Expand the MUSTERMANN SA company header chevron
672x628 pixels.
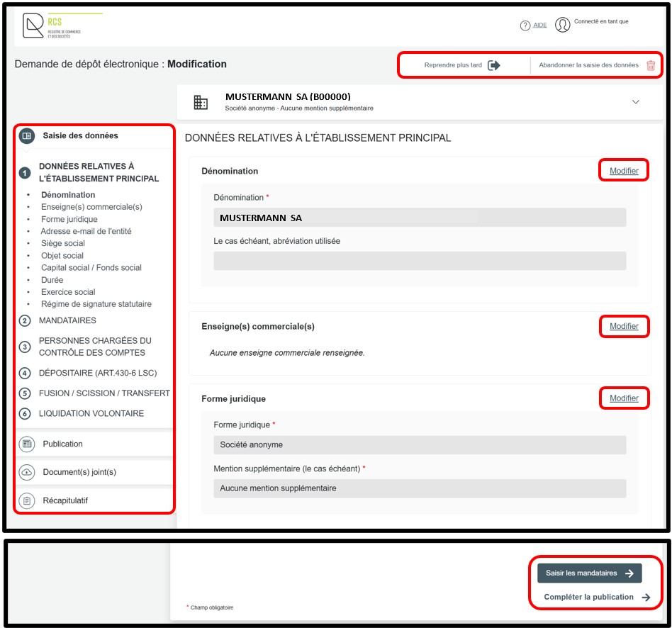(635, 102)
